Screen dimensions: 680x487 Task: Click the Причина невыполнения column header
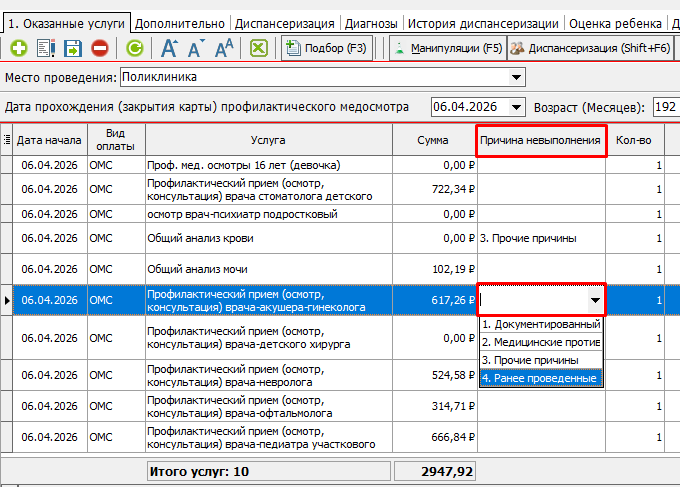[540, 141]
